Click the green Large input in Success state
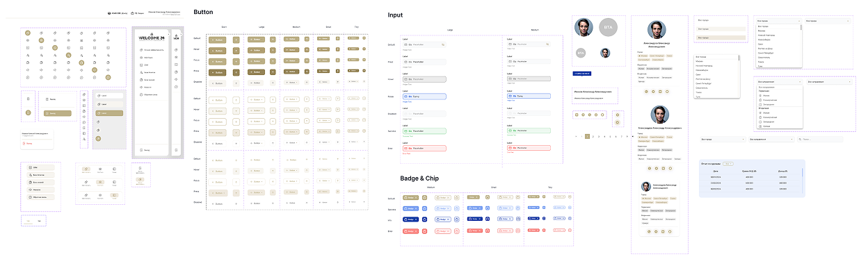Viewport: 868px width, 259px height. 424,131
